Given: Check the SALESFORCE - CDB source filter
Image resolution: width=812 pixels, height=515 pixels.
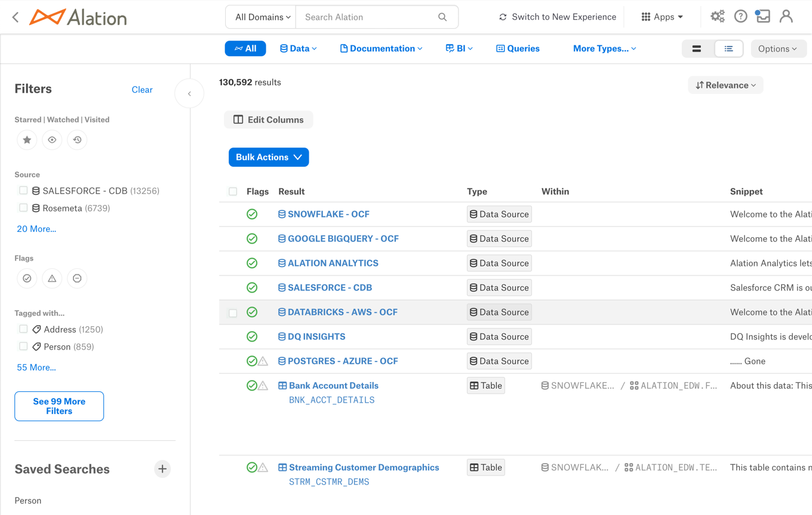Looking at the screenshot, I should pyautogui.click(x=23, y=191).
